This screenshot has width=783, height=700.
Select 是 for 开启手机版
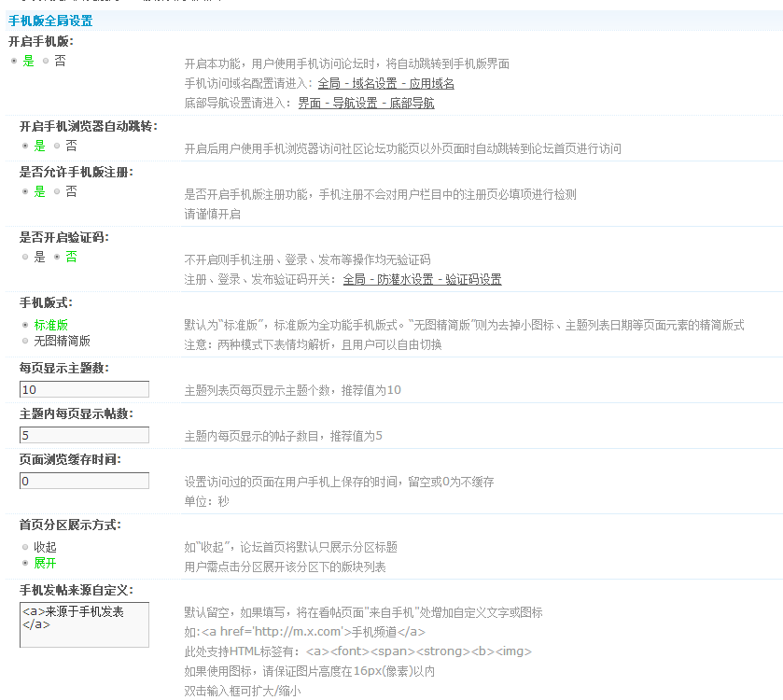tap(14, 61)
